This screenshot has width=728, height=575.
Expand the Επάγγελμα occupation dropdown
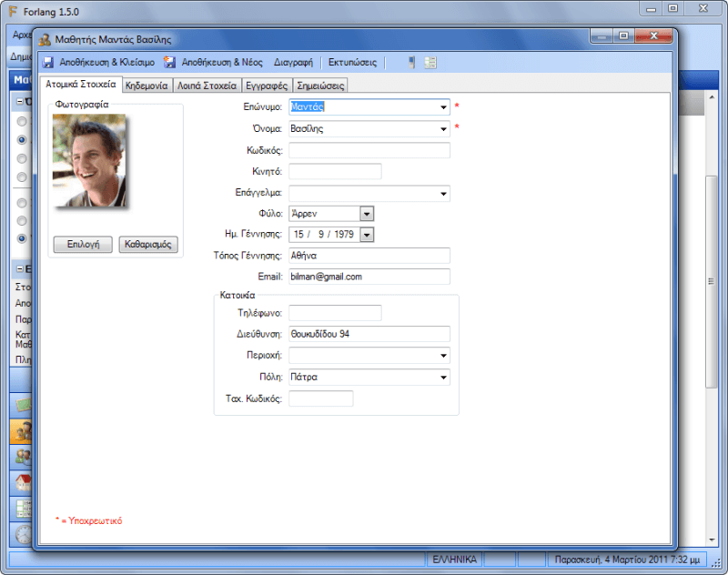(443, 193)
